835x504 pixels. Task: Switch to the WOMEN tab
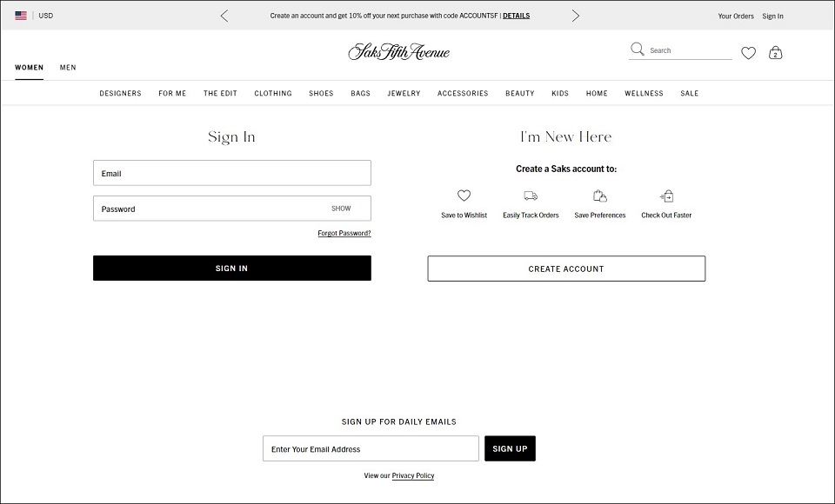tap(30, 68)
